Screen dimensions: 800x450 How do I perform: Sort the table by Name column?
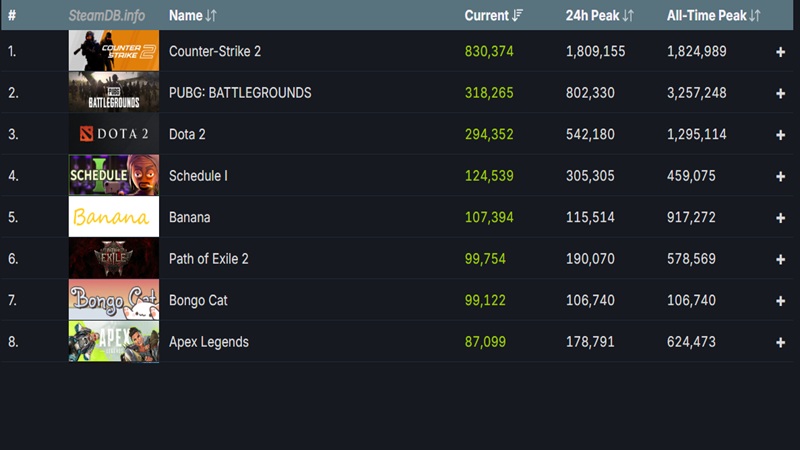(x=192, y=16)
